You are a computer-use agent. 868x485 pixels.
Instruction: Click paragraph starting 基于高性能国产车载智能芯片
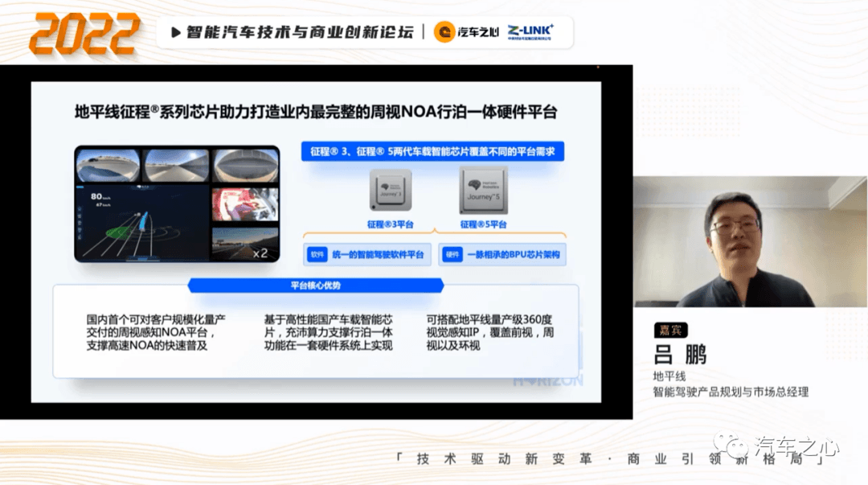tap(328, 332)
